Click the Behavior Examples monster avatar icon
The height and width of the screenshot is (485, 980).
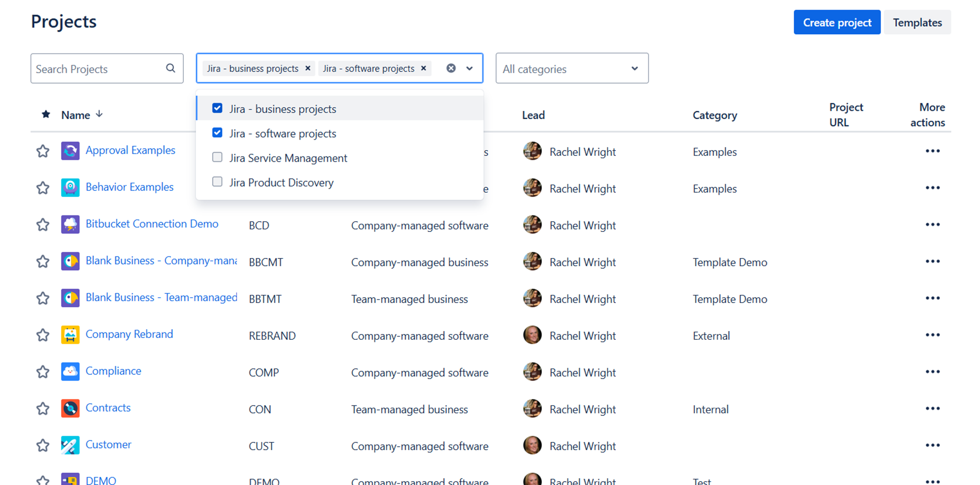(x=70, y=187)
